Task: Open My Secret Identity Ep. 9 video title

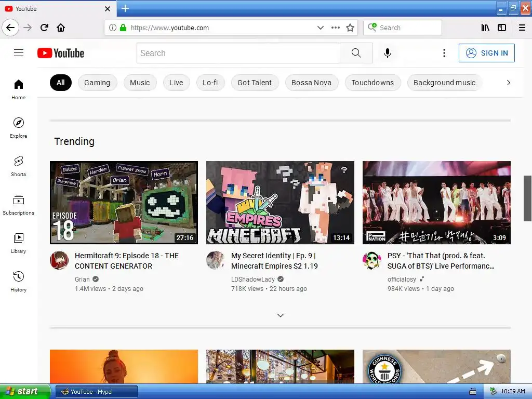Action: [x=274, y=261]
